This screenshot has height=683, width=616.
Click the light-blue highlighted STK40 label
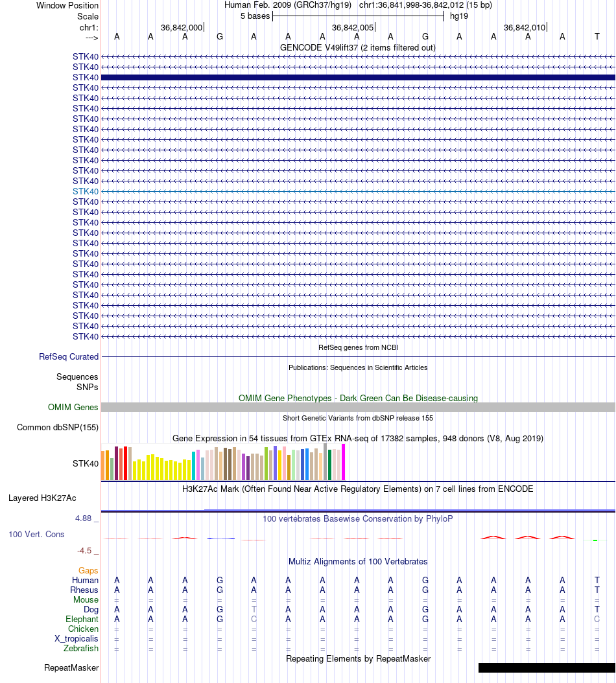[x=86, y=192]
